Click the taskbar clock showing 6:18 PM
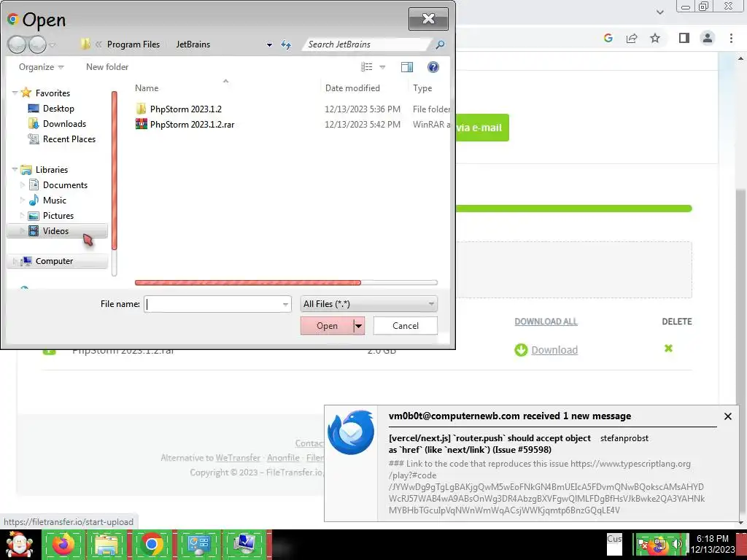Image resolution: width=747 pixels, height=560 pixels. click(x=712, y=539)
